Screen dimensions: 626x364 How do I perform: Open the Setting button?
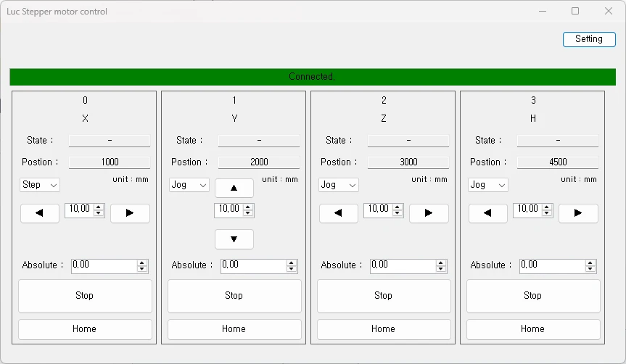pos(588,39)
